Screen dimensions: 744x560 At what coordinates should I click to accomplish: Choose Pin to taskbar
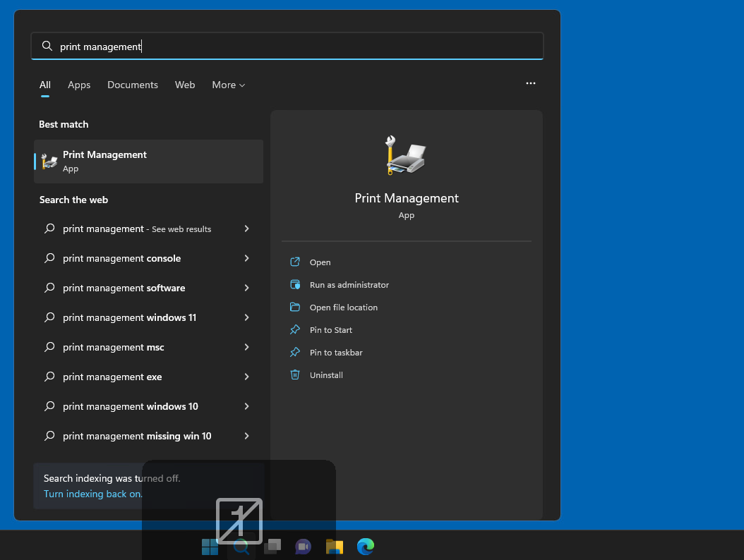click(x=336, y=353)
